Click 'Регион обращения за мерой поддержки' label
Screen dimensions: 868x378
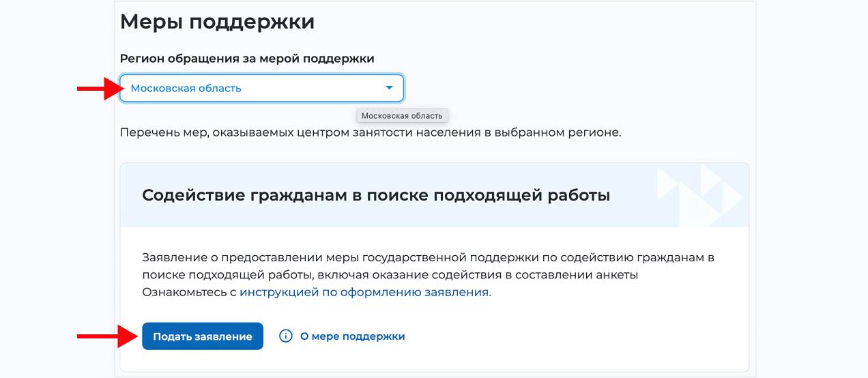[x=247, y=59]
